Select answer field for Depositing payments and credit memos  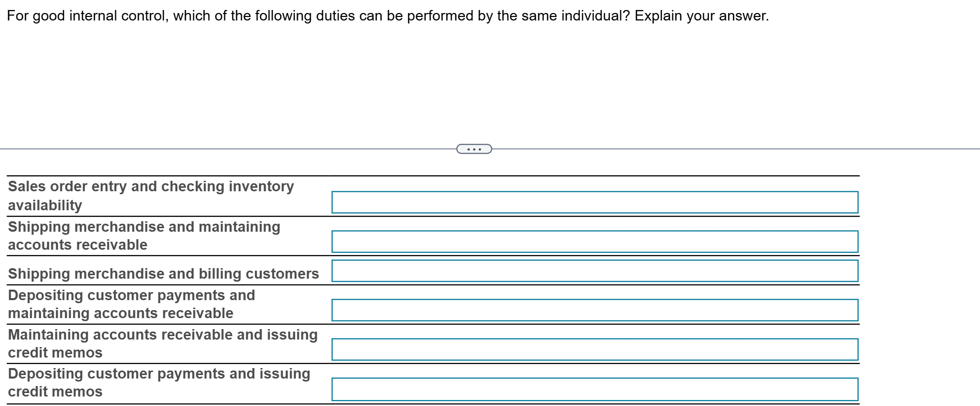tap(594, 389)
